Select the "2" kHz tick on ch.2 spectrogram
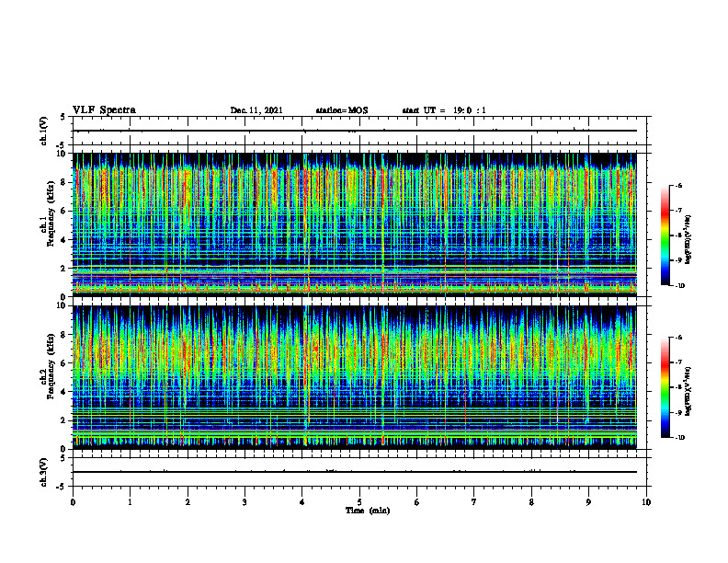Screen dimensions: 728x563 [63, 420]
